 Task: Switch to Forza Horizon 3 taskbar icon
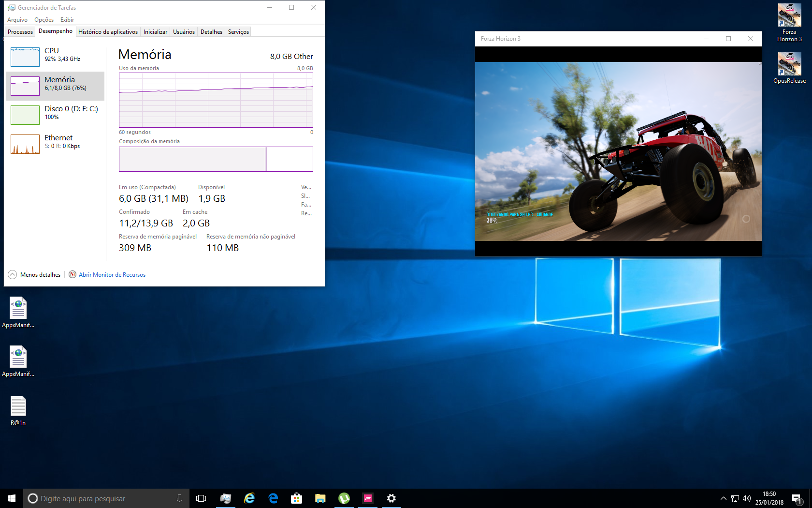(368, 498)
